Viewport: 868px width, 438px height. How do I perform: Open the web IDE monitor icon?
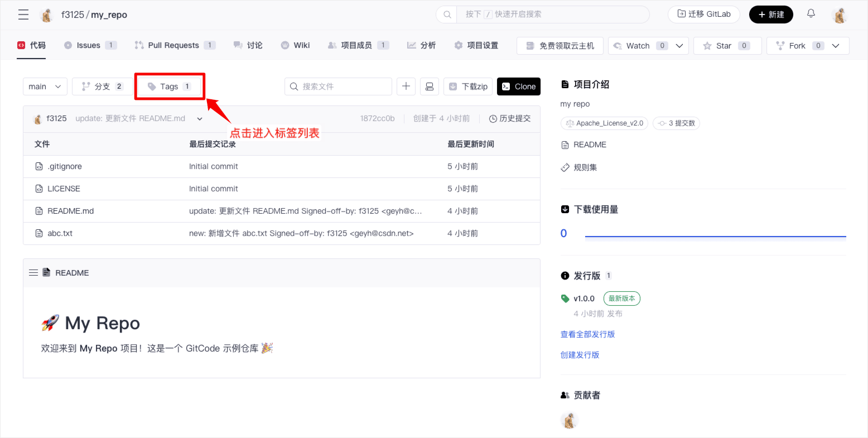pos(430,86)
